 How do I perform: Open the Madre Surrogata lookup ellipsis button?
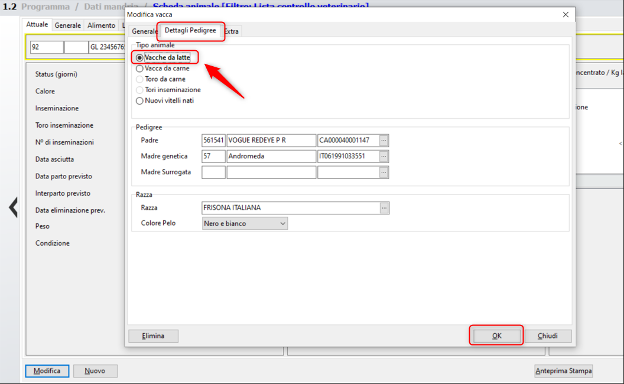coord(384,172)
